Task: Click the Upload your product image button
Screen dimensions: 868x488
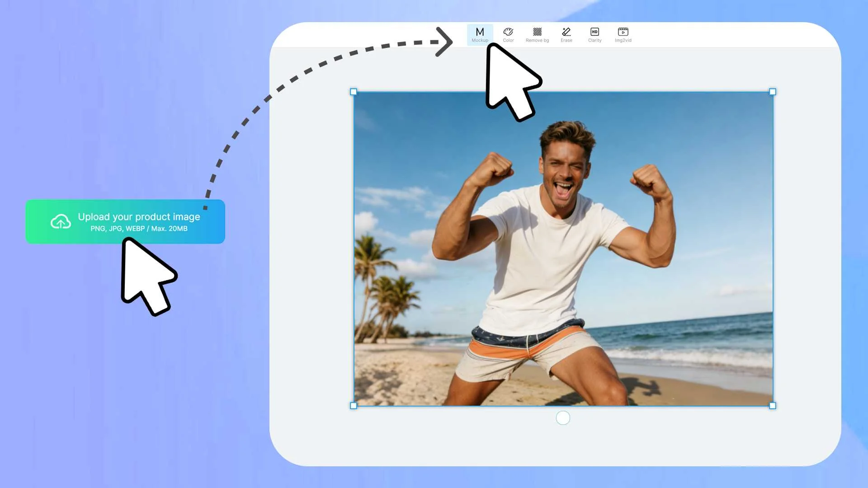Action: point(125,221)
